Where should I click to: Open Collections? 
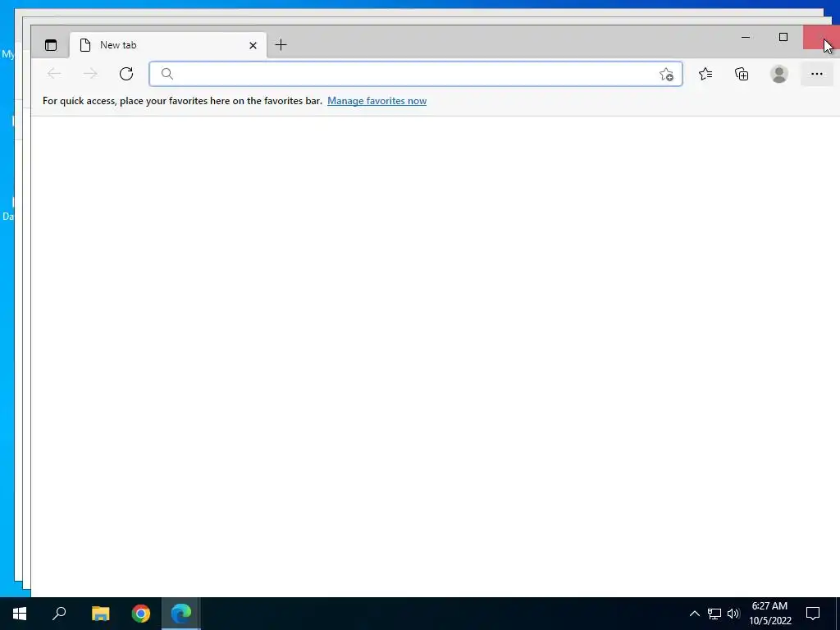tap(742, 74)
